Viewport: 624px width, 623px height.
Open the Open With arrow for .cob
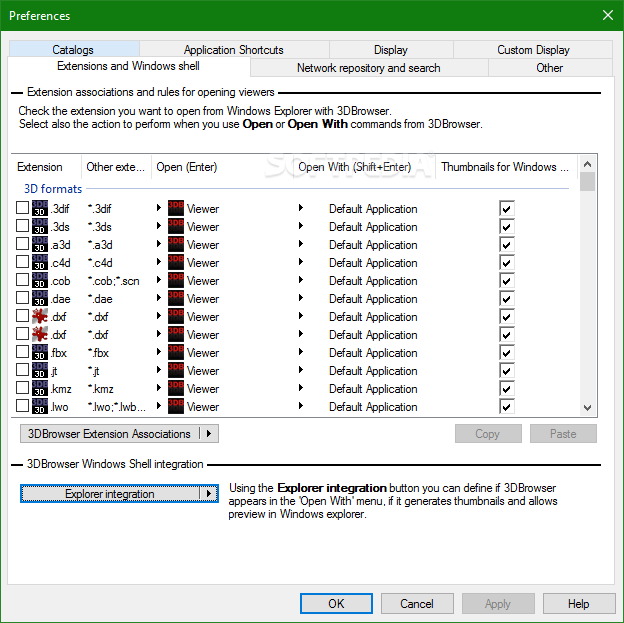click(x=301, y=279)
